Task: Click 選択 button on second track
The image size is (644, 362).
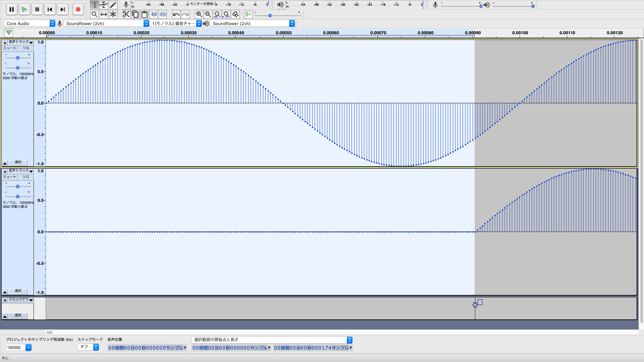Action: (x=18, y=291)
